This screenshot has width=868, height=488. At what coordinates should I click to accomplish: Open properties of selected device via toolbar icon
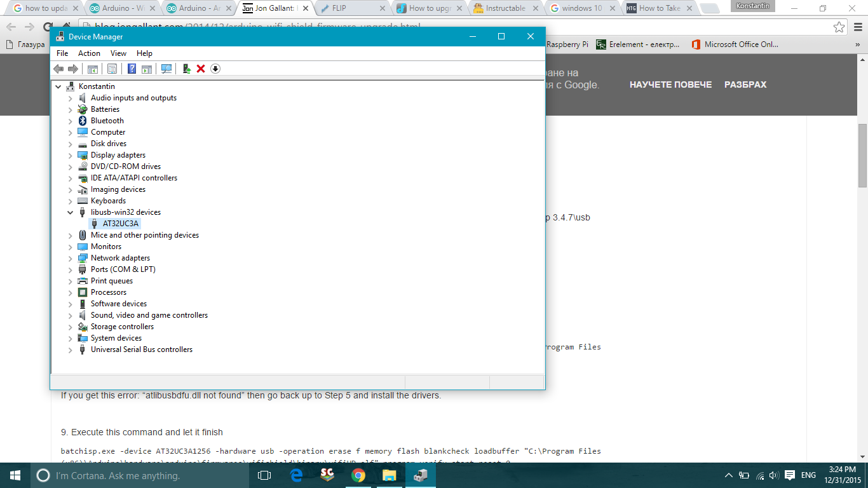coord(112,68)
